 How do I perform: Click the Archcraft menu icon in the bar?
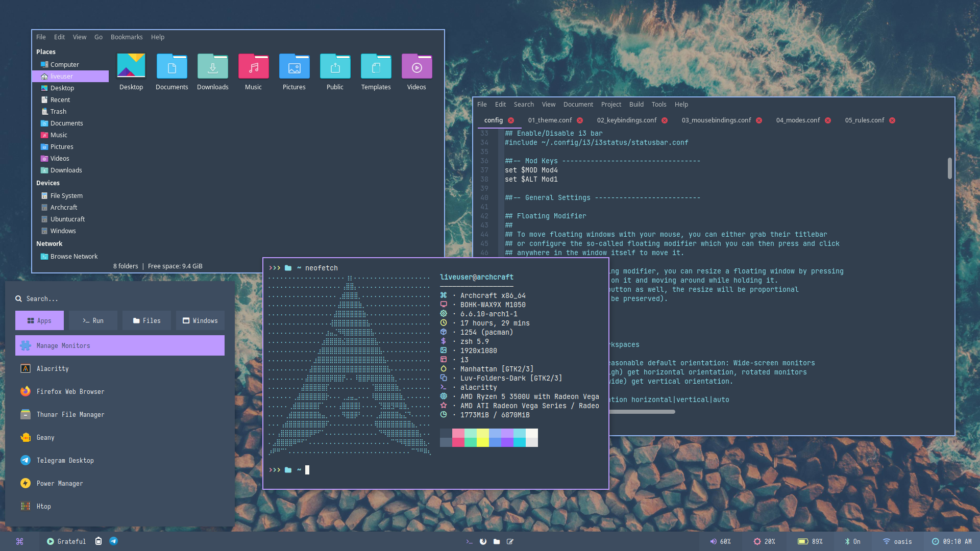[x=19, y=541]
